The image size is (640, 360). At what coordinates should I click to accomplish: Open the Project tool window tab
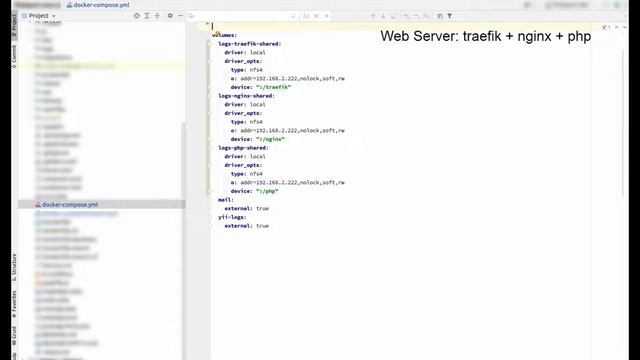(14, 25)
